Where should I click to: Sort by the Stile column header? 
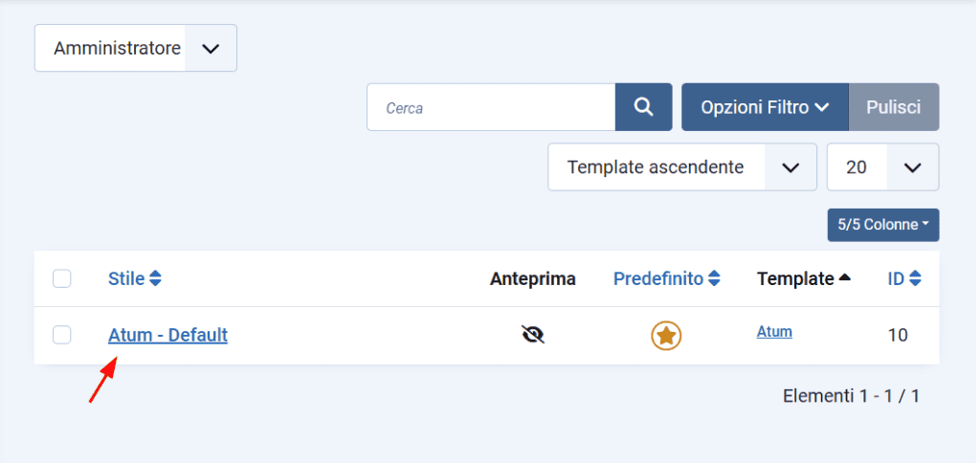point(126,279)
